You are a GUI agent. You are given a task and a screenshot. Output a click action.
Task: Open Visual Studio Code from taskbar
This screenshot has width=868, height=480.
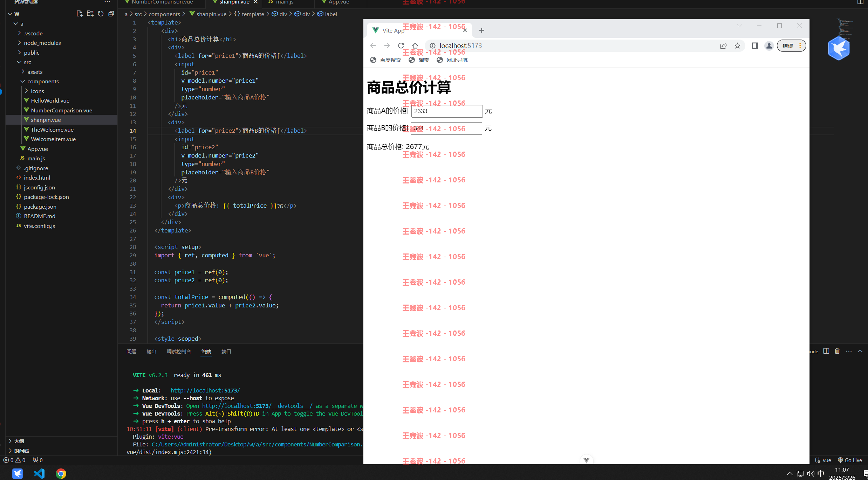[x=39, y=473]
